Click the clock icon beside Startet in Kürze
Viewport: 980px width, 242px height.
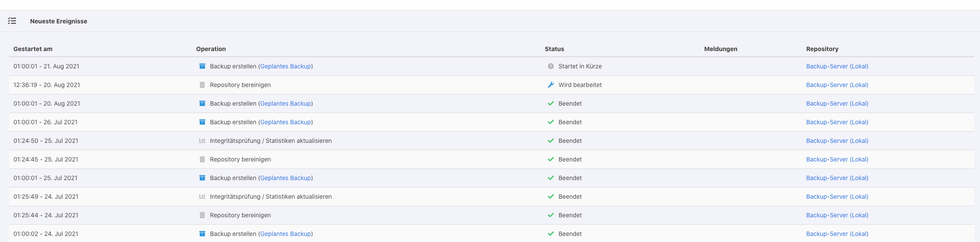[551, 66]
